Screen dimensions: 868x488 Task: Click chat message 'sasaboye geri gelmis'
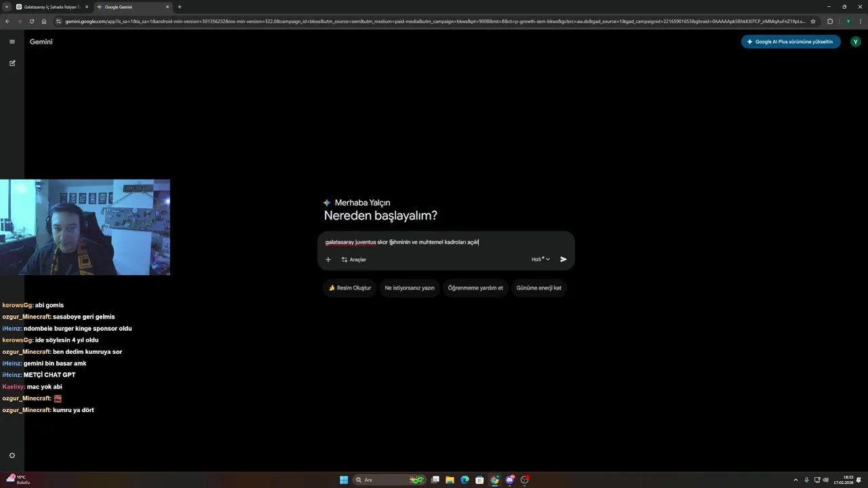point(84,317)
